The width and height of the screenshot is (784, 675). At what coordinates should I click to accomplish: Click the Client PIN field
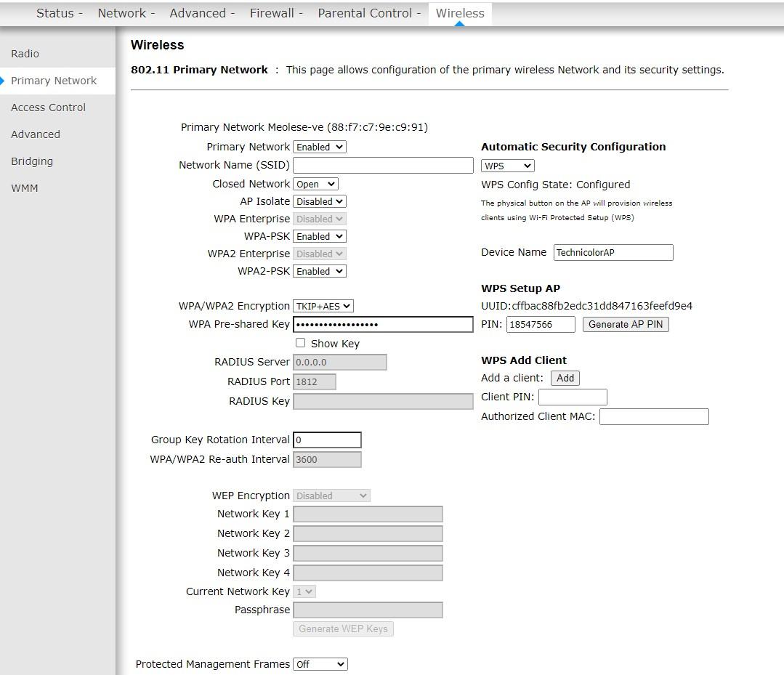(573, 397)
